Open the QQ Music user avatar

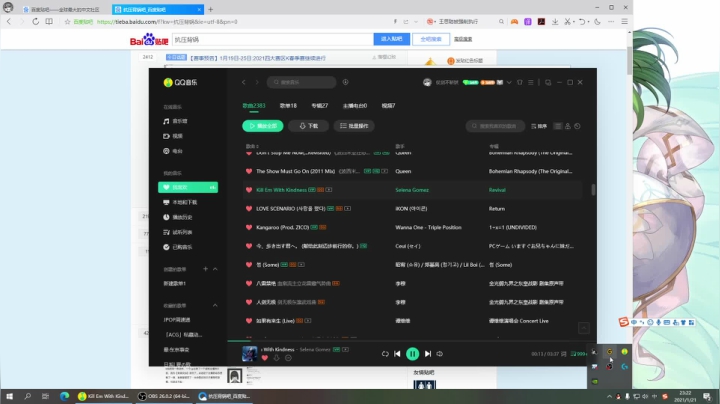tap(427, 82)
